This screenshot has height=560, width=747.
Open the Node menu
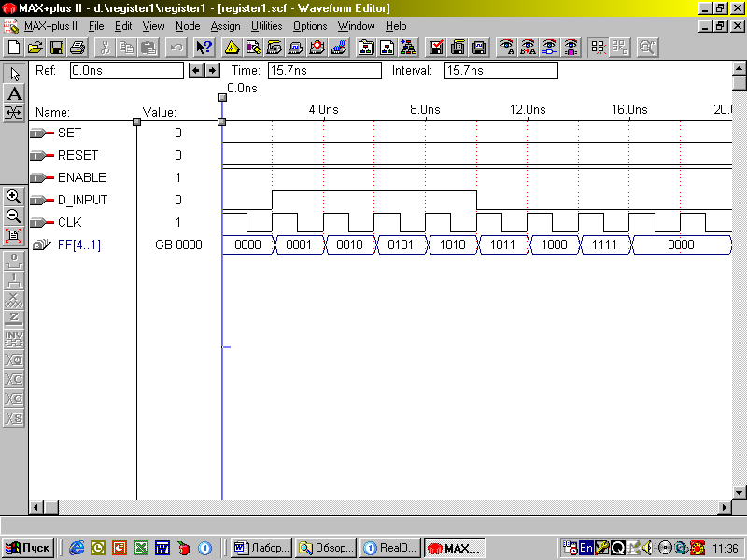[x=188, y=26]
